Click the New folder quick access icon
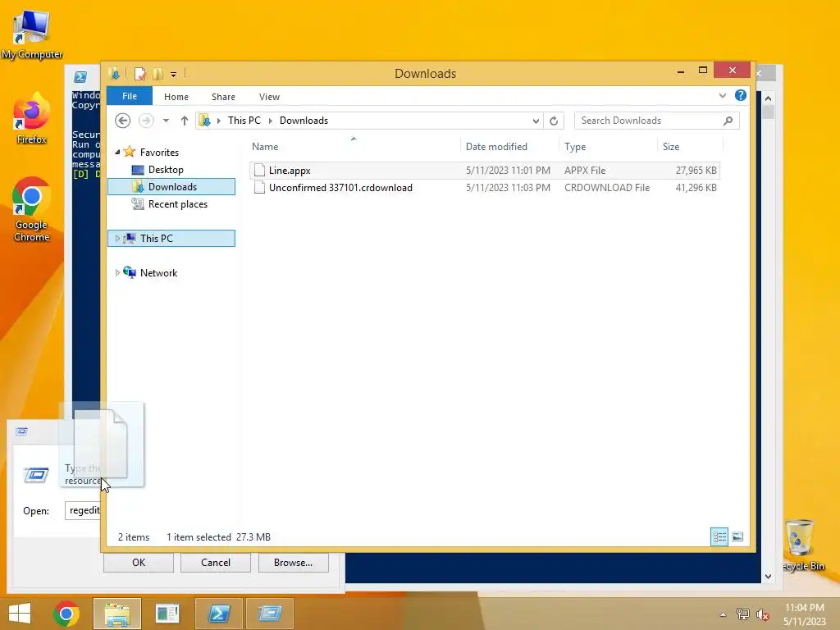 tap(157, 73)
